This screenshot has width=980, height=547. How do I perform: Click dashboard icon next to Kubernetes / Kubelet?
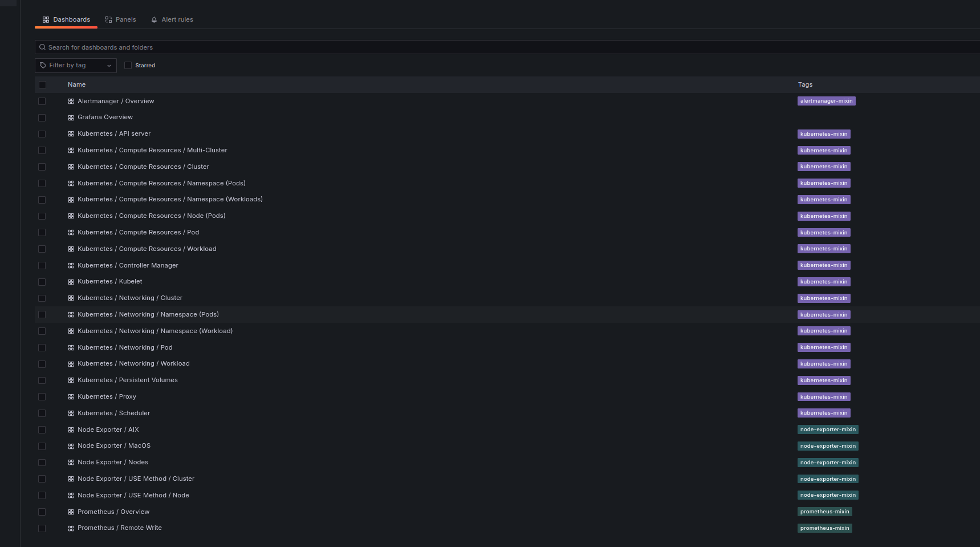tap(71, 282)
